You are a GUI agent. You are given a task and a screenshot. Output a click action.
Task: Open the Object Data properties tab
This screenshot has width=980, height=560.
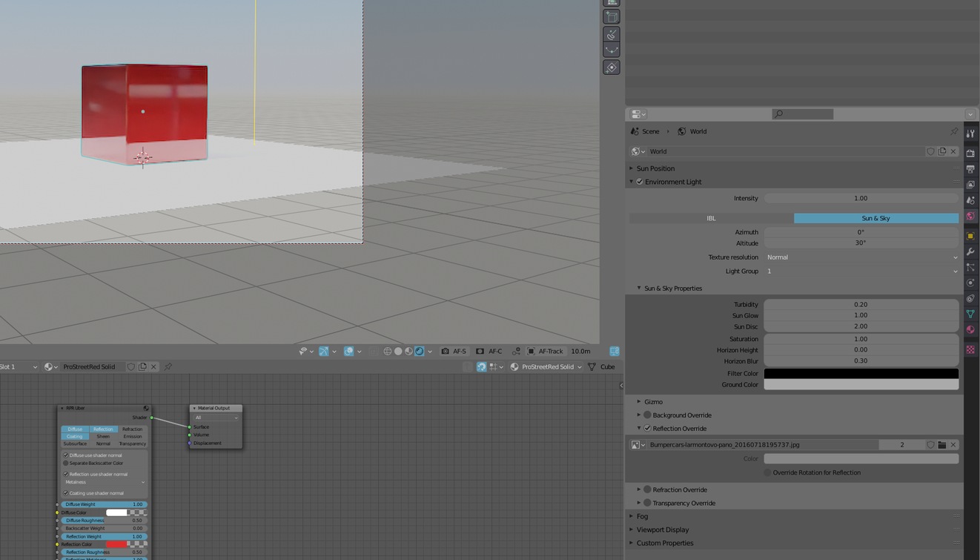click(x=970, y=314)
